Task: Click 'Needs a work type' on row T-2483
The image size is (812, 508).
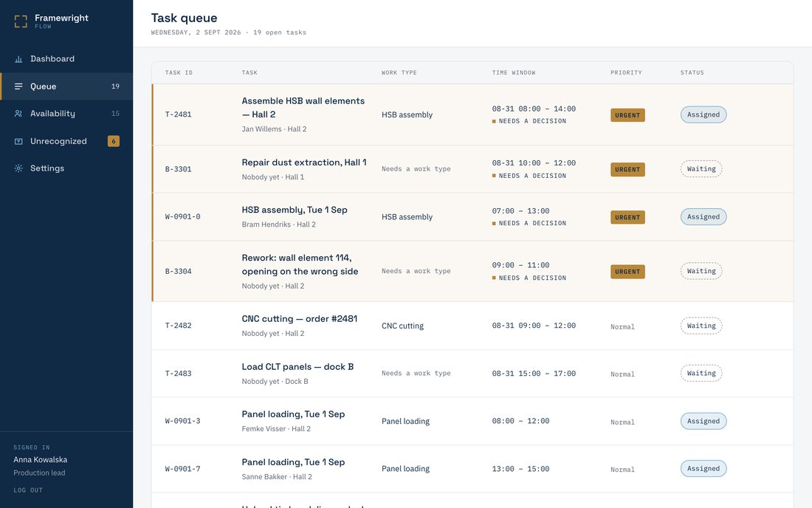Action: [x=416, y=373]
